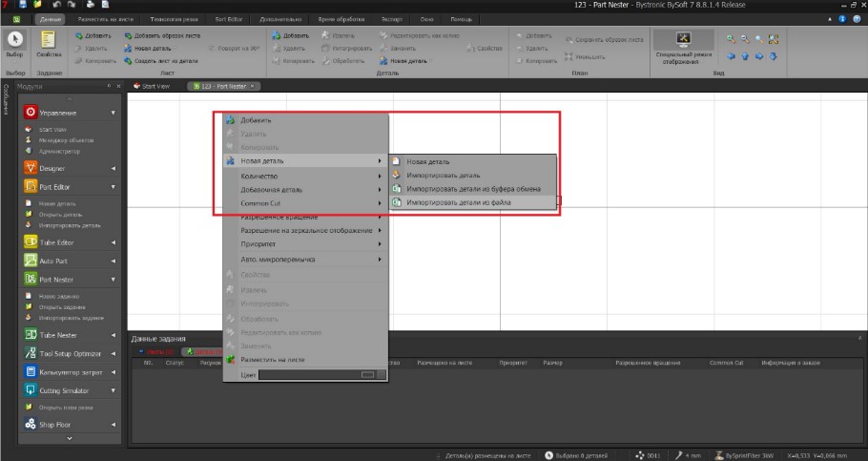Click Создать лист из детали

click(x=161, y=61)
